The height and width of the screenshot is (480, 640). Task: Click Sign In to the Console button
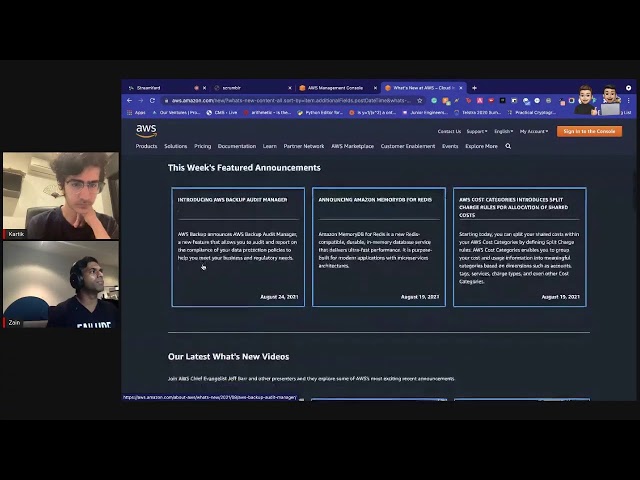pyautogui.click(x=589, y=131)
